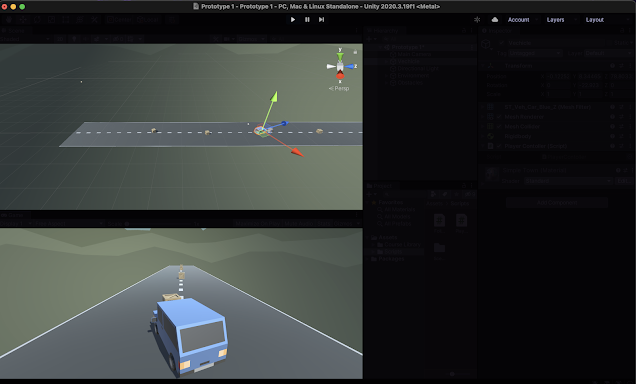This screenshot has height=384, width=636.
Task: Advance one frame with the Step button
Action: coord(321,19)
